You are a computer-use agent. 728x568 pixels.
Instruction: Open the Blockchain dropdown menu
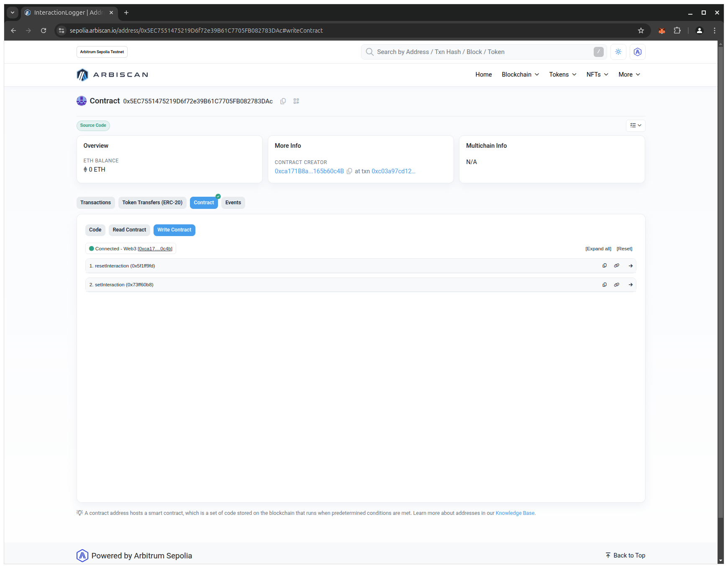(x=520, y=75)
